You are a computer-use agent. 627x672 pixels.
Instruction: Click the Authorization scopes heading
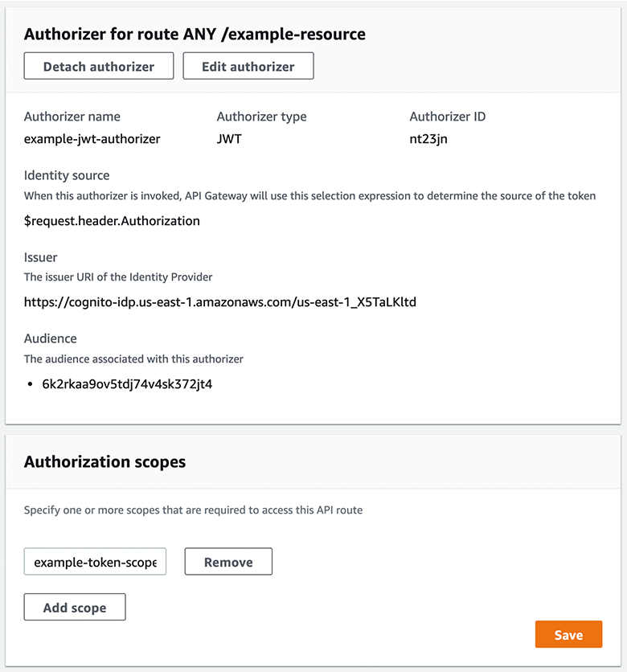point(104,461)
